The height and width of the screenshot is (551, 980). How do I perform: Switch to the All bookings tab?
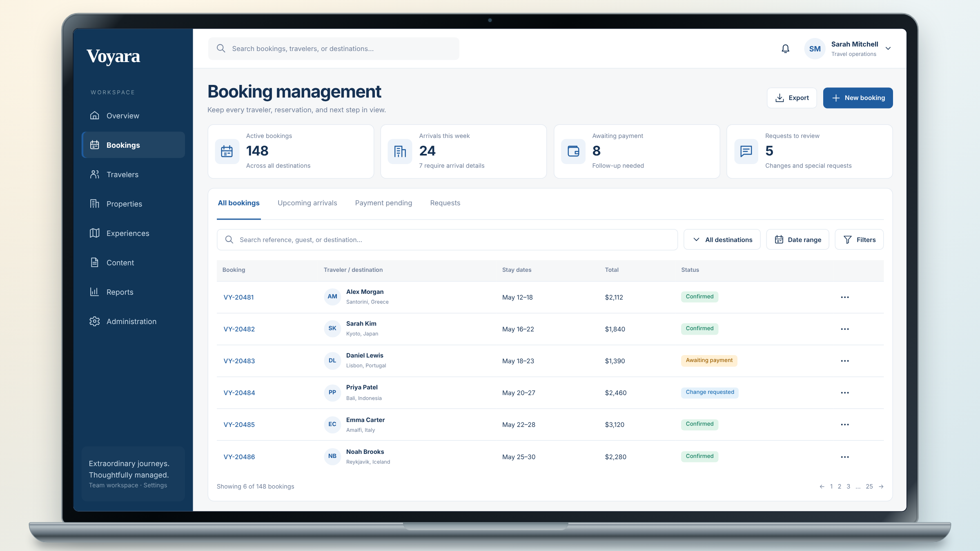pyautogui.click(x=239, y=203)
